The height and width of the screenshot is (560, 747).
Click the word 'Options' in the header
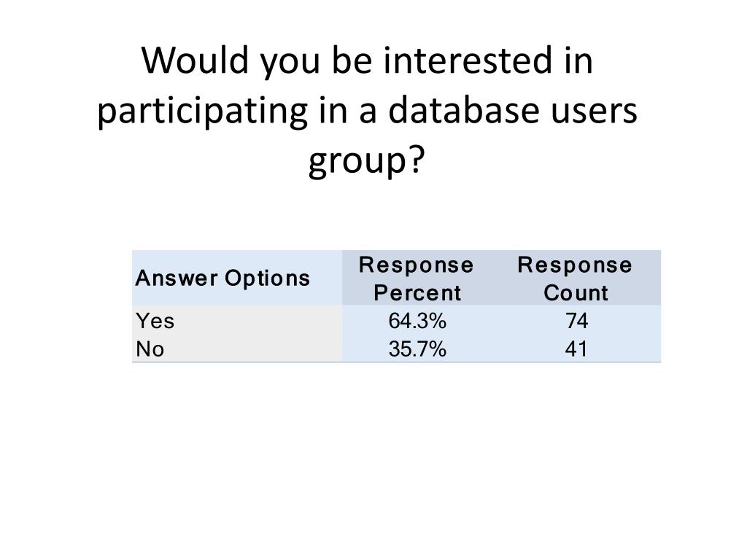(267, 278)
